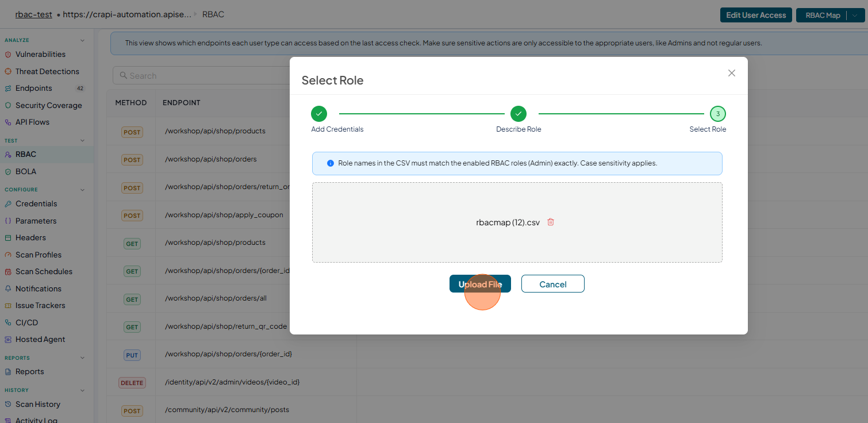
Task: Click the rbacmap (12).csv file name
Action: click(508, 222)
